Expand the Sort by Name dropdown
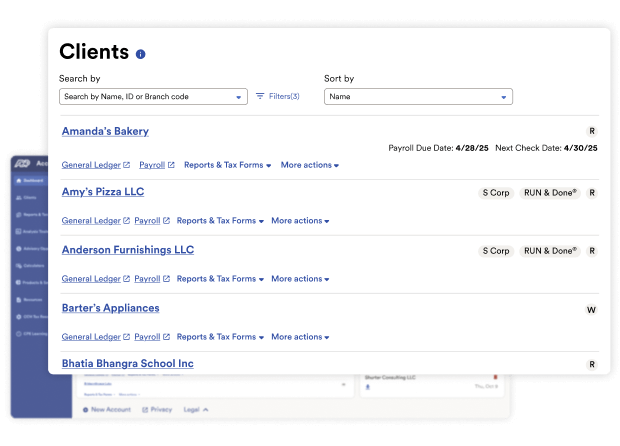Screen dimensions: 620x446 [418, 96]
